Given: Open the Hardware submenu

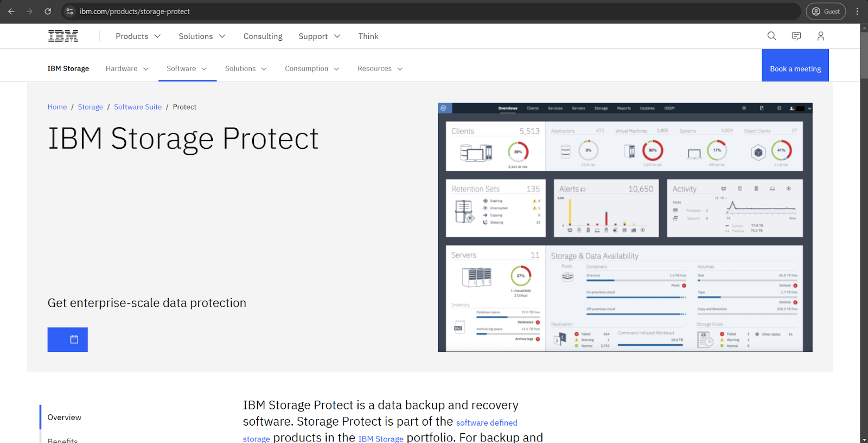Looking at the screenshot, I should tap(127, 69).
